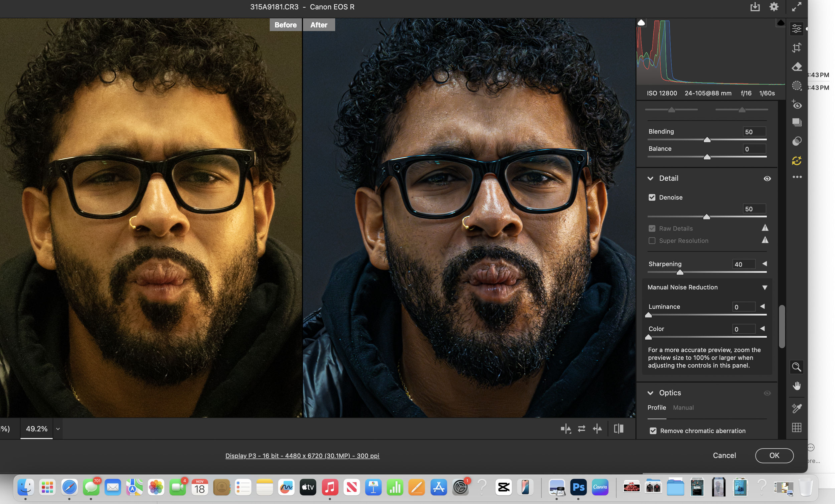Toggle full screen mode arrows icon
This screenshot has height=504, width=835.
point(796,7)
